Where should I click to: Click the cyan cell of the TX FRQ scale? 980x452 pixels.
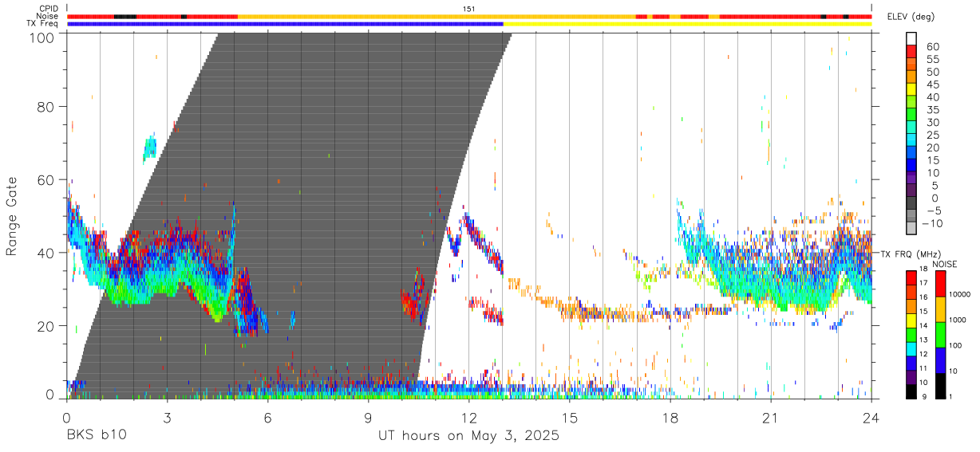tap(911, 349)
